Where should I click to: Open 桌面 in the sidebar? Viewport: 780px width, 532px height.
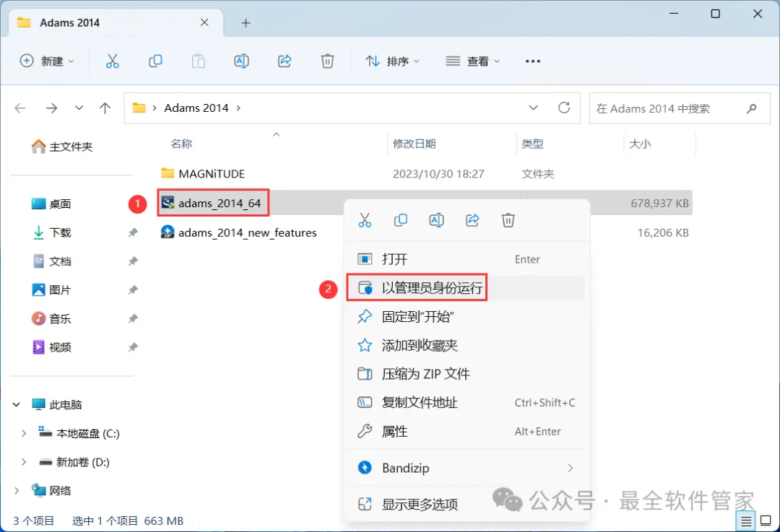pos(52,204)
